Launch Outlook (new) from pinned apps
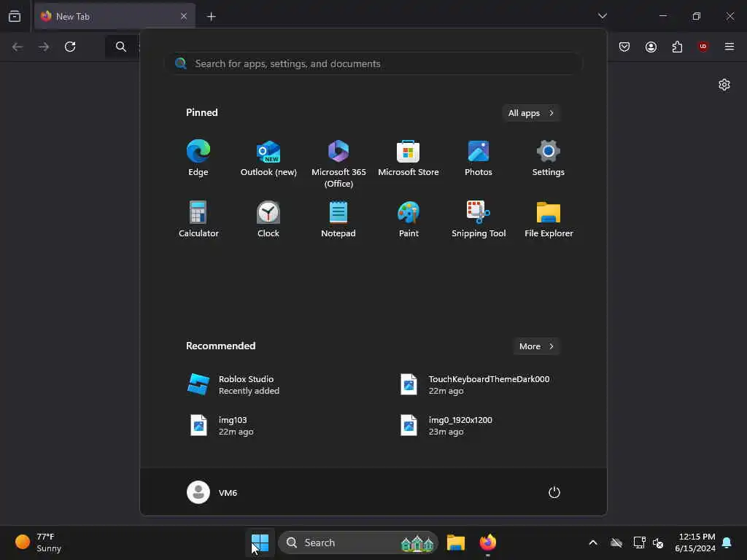This screenshot has height=560, width=747. pyautogui.click(x=268, y=158)
